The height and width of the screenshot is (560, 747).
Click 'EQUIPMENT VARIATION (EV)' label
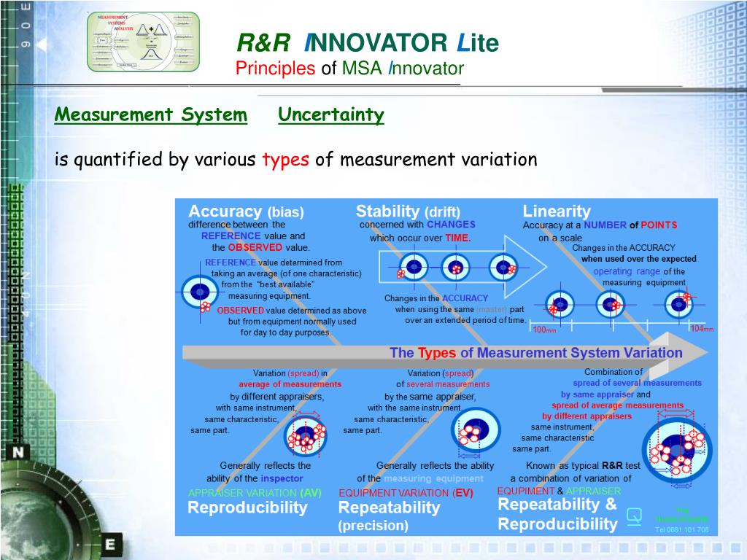[406, 493]
